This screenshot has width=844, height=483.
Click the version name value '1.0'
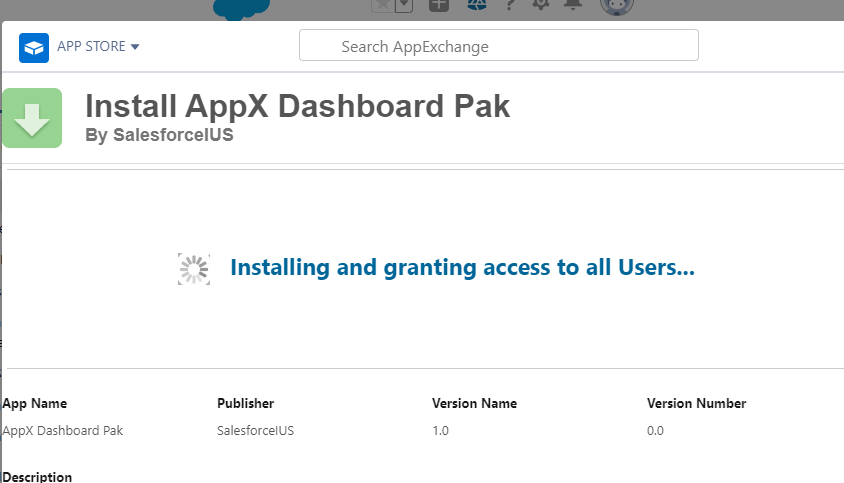click(440, 431)
